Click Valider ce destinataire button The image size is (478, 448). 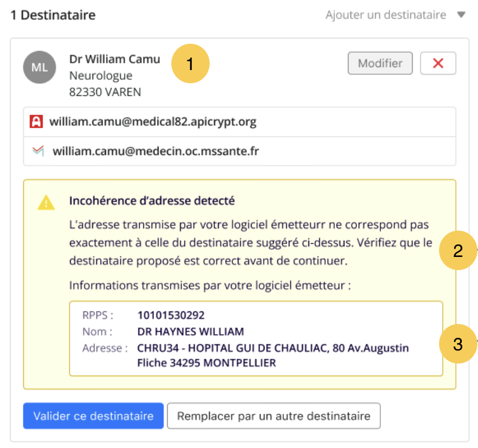click(93, 416)
